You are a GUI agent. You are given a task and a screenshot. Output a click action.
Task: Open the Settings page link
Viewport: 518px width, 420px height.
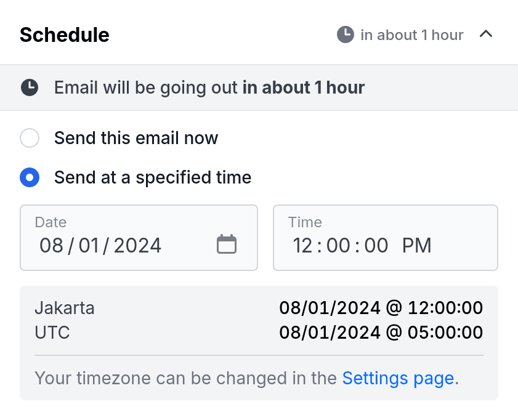tap(399, 378)
